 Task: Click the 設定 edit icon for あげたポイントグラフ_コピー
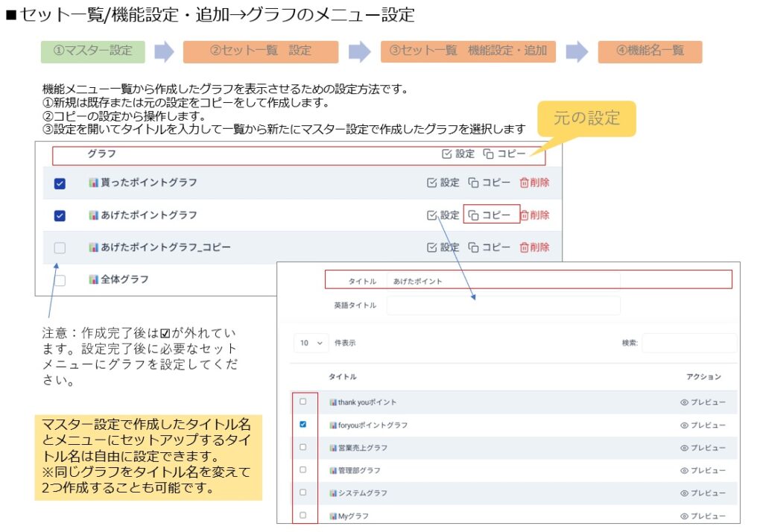point(431,247)
